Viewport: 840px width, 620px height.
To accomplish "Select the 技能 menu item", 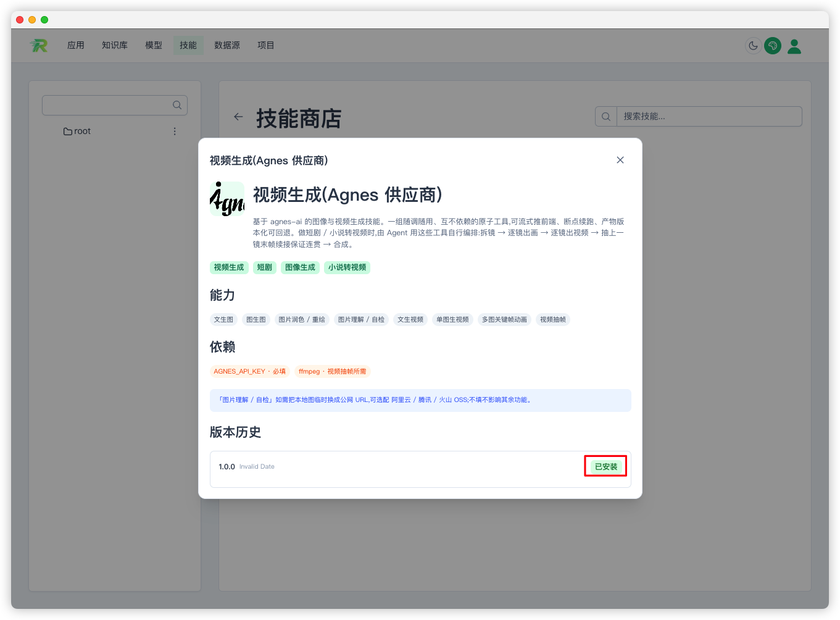I will click(x=188, y=45).
